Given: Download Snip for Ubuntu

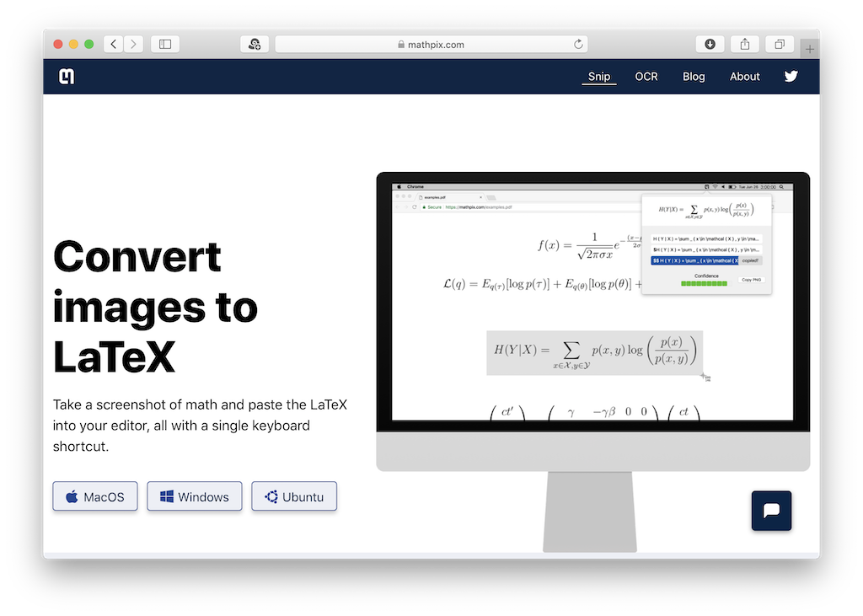Looking at the screenshot, I should click(x=294, y=496).
